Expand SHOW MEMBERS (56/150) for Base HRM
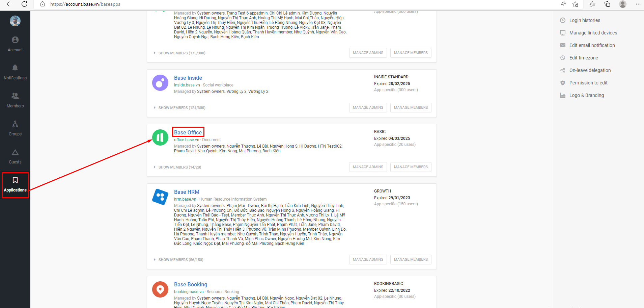Viewport: 644px width, 308px height. [178, 260]
